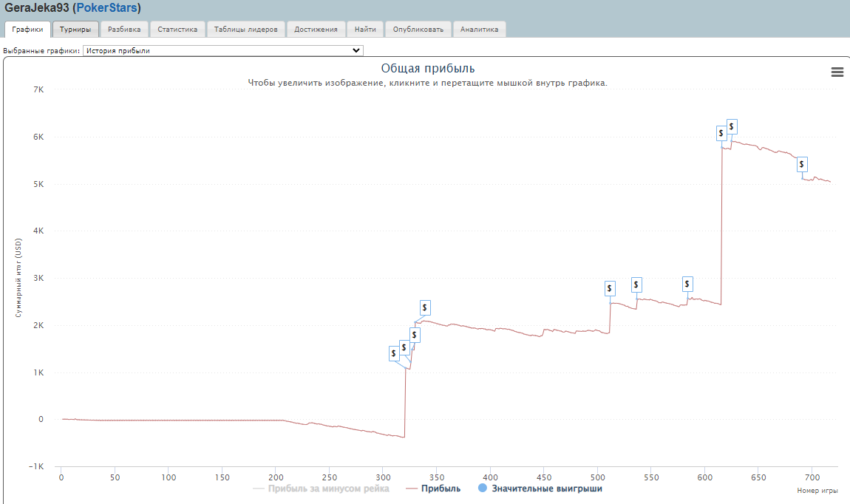The image size is (850, 504).
Task: Open the Таблицы лидеров tab
Action: pyautogui.click(x=245, y=30)
